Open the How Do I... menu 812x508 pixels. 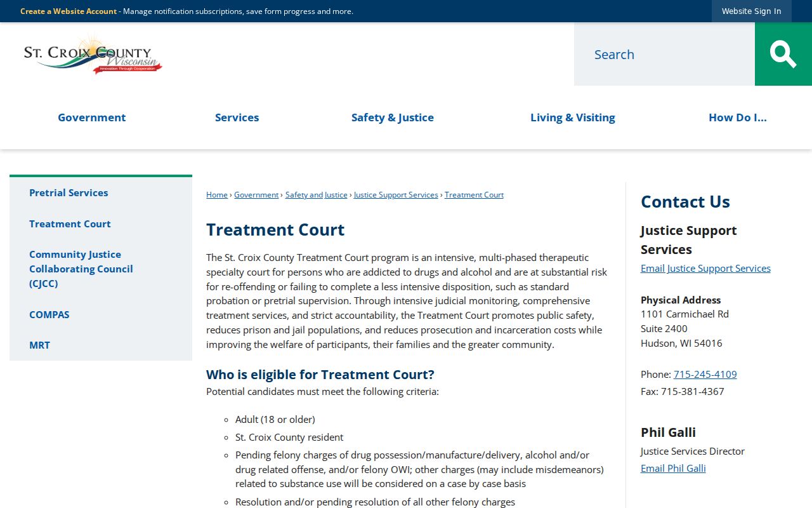click(x=738, y=117)
